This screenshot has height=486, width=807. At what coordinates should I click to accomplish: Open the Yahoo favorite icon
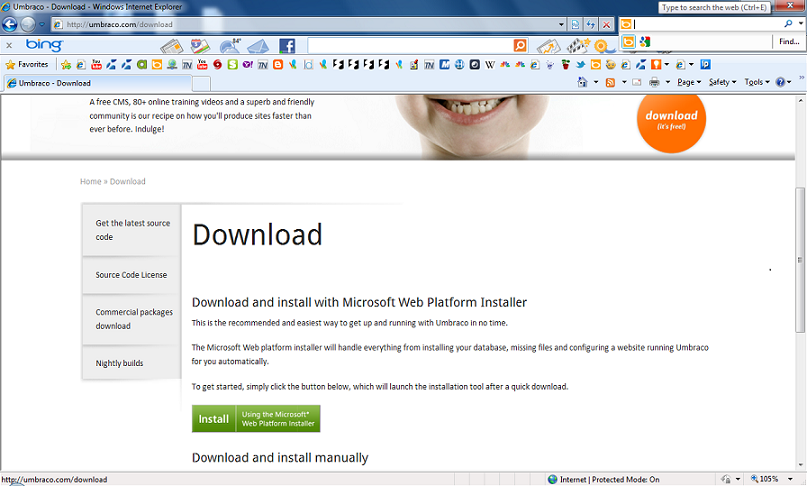248,64
